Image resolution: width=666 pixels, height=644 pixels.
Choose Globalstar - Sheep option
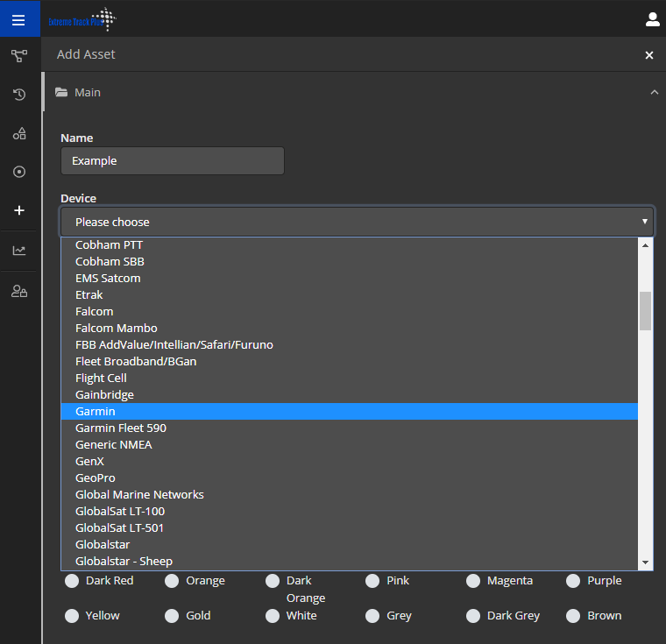coord(349,561)
